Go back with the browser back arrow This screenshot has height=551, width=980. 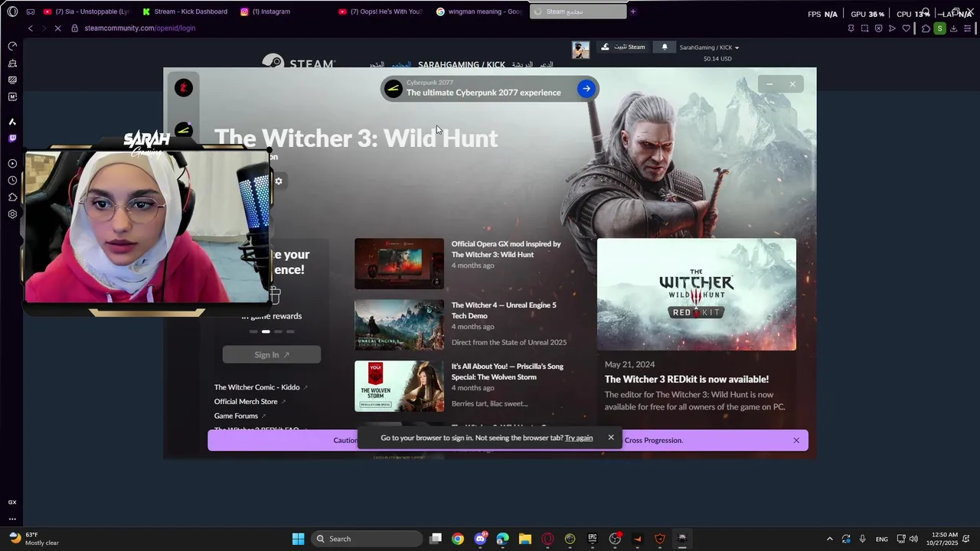click(x=31, y=28)
